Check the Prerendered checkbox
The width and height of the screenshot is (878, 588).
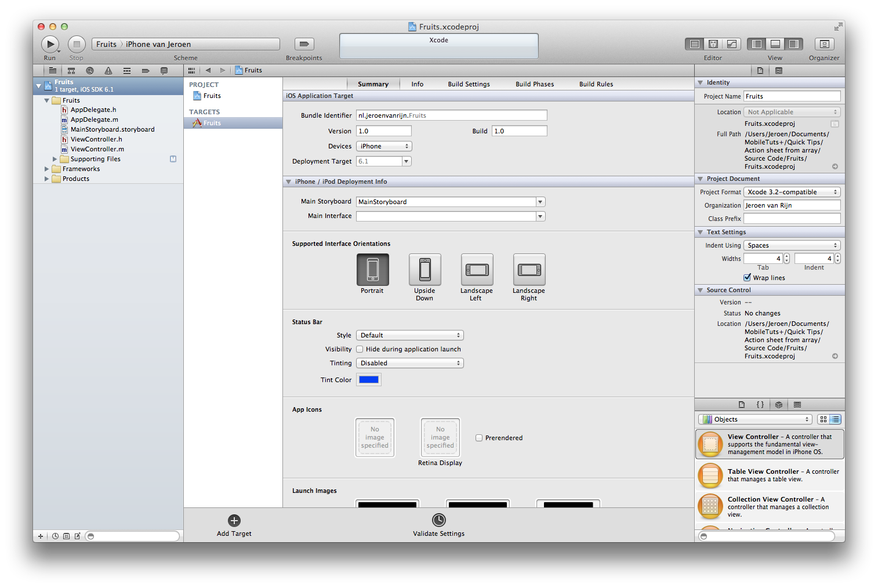pos(479,438)
